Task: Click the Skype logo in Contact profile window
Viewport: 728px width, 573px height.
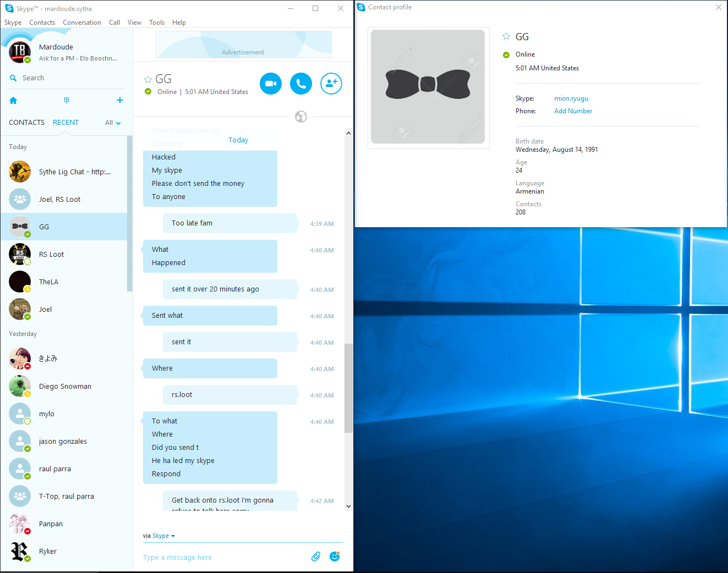Action: [x=361, y=7]
